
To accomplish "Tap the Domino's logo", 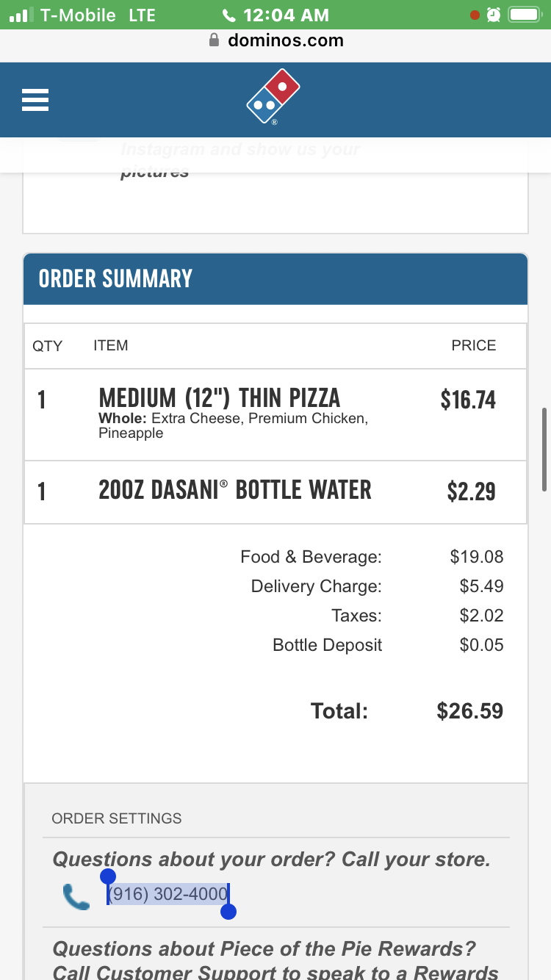I will [x=273, y=97].
